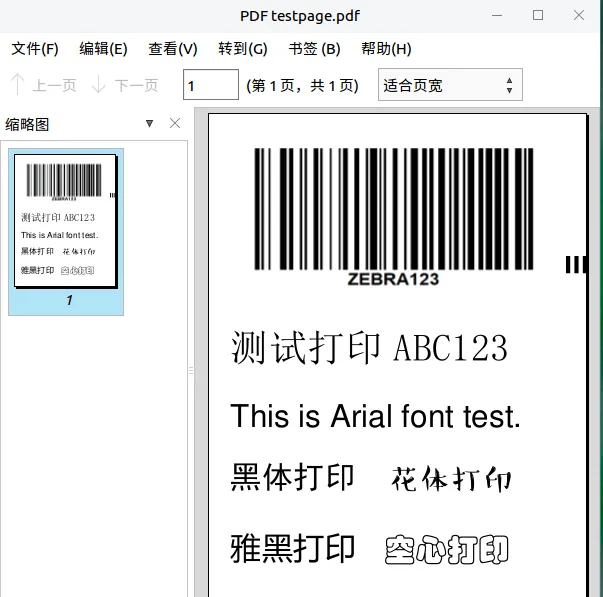This screenshot has height=597, width=603.
Task: Open the 编辑(E) menu
Action: click(x=103, y=48)
